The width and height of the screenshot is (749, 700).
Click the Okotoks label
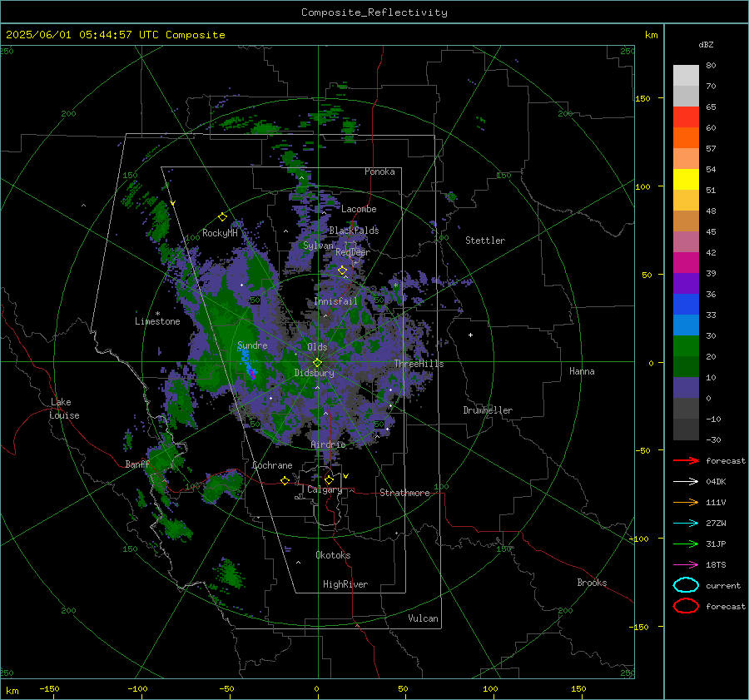coord(333,555)
